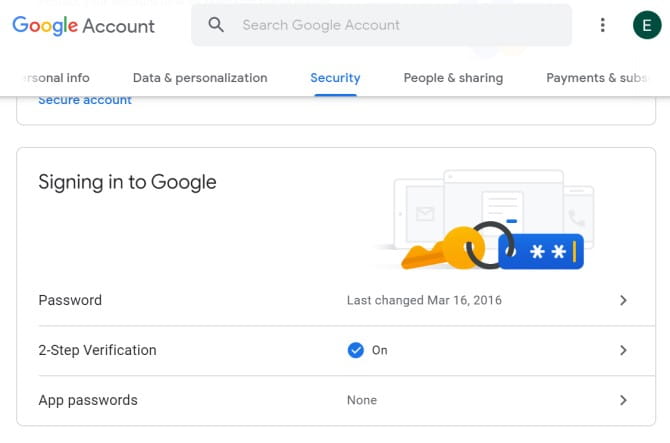670x443 pixels.
Task: Click the blue 2-Step Verification checkmark icon
Action: [355, 350]
